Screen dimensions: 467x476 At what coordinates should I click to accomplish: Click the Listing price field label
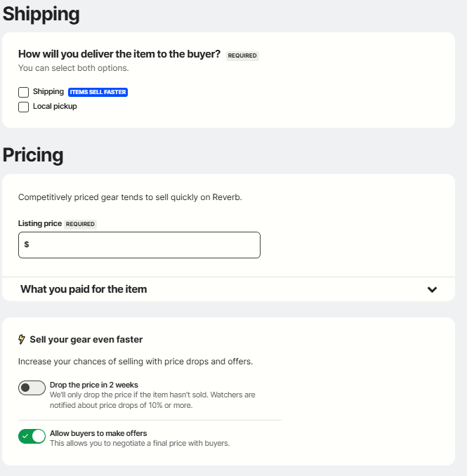(x=40, y=223)
